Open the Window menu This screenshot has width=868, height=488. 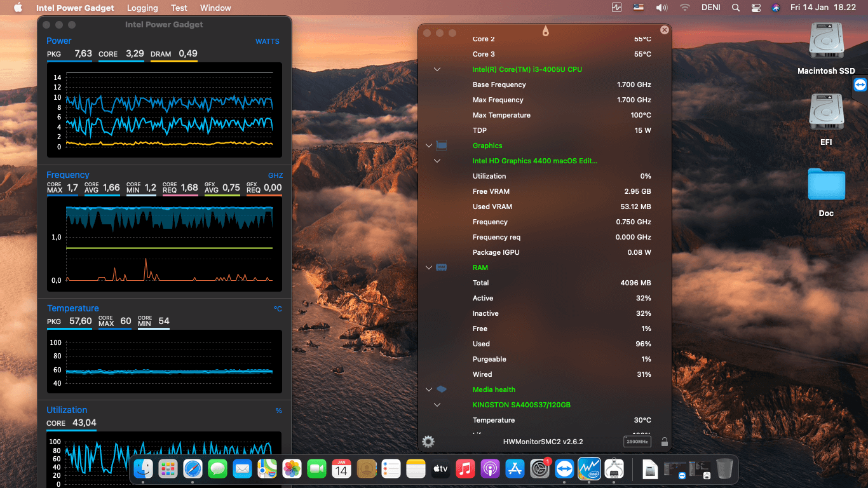215,8
